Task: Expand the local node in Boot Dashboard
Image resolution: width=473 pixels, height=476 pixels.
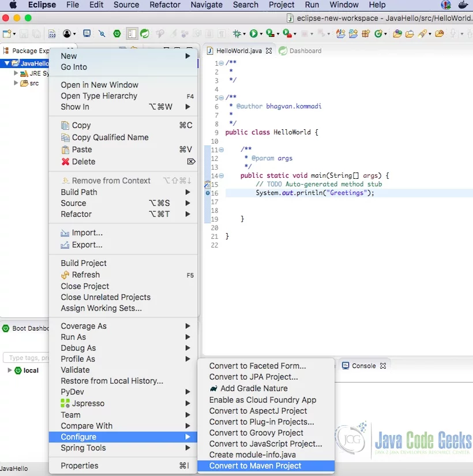Action: (x=10, y=370)
